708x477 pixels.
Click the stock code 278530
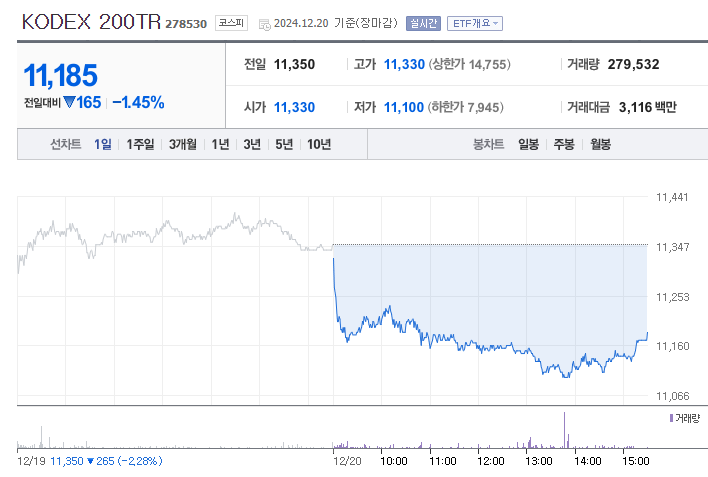coord(186,24)
